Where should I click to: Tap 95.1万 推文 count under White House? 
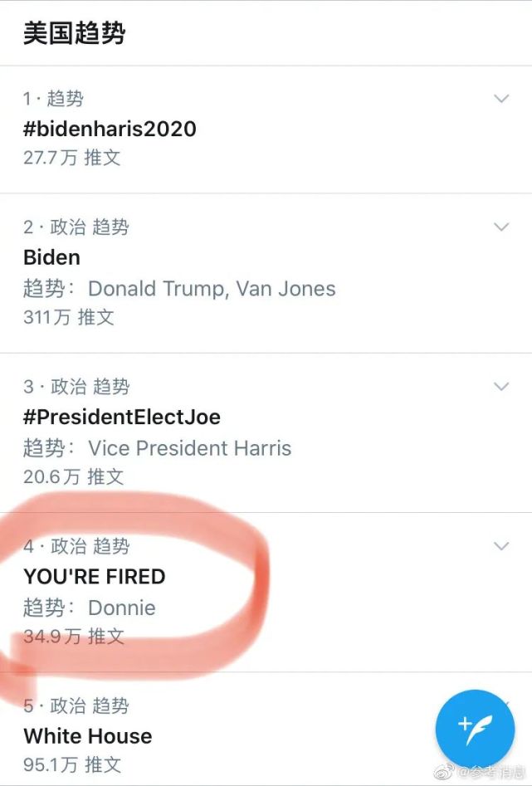71,764
